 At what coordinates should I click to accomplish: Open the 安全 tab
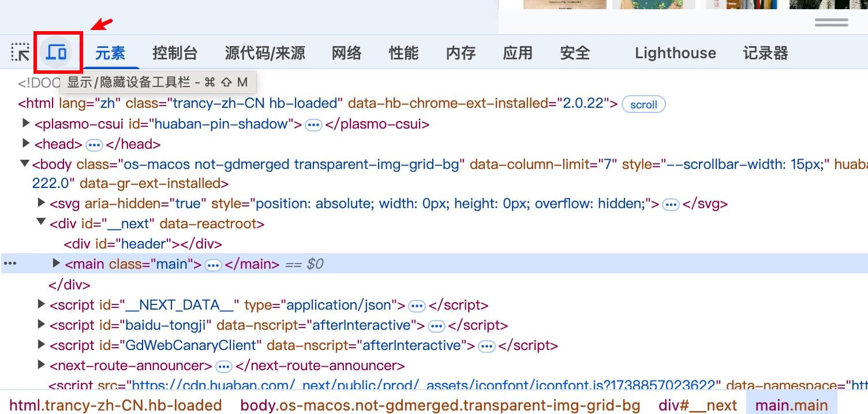pyautogui.click(x=575, y=53)
